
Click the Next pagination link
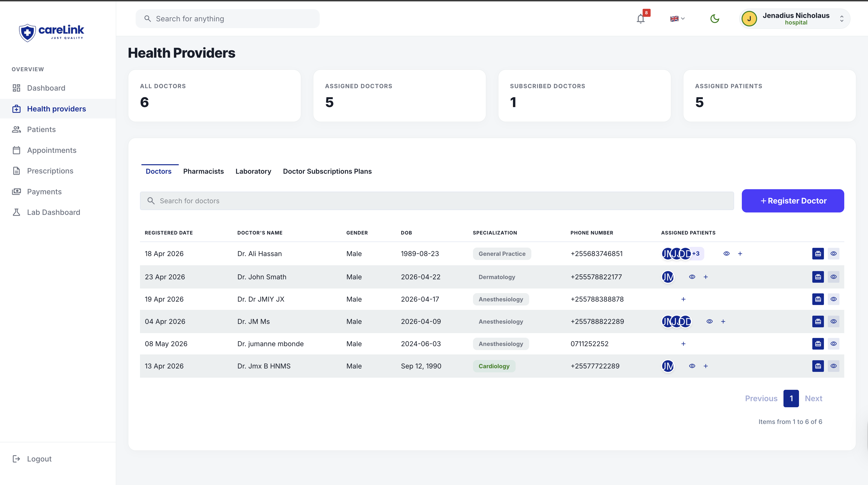(814, 398)
